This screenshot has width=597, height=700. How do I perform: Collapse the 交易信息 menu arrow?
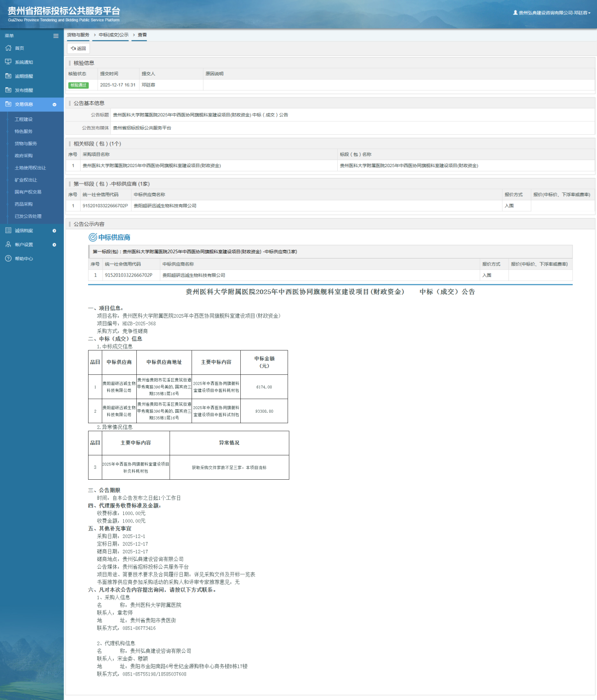coord(54,104)
